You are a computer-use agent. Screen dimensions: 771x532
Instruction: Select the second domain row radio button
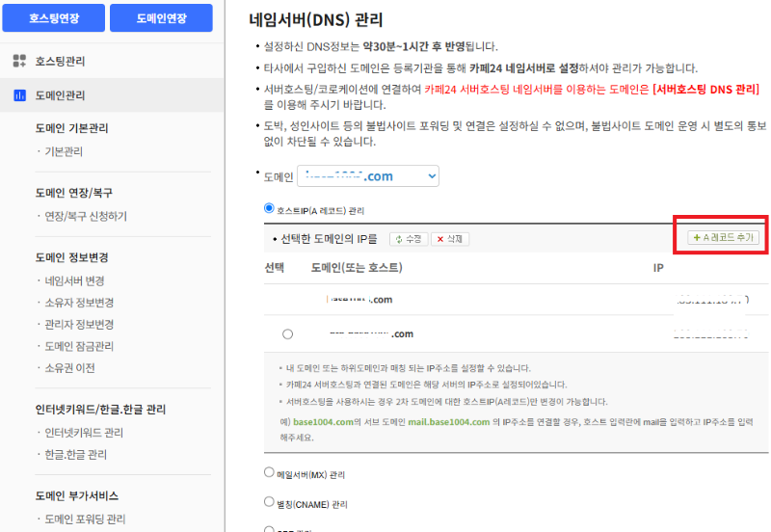click(x=287, y=334)
